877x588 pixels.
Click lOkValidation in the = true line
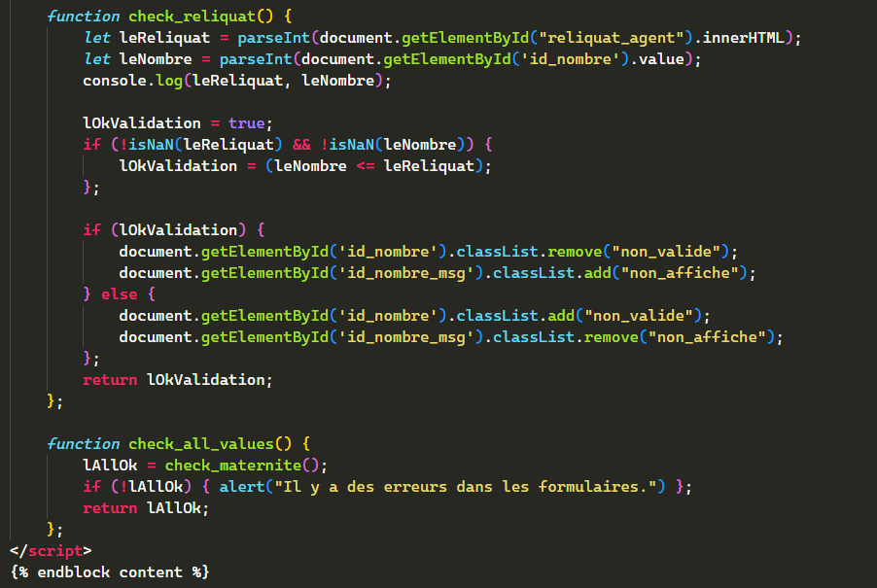[142, 123]
